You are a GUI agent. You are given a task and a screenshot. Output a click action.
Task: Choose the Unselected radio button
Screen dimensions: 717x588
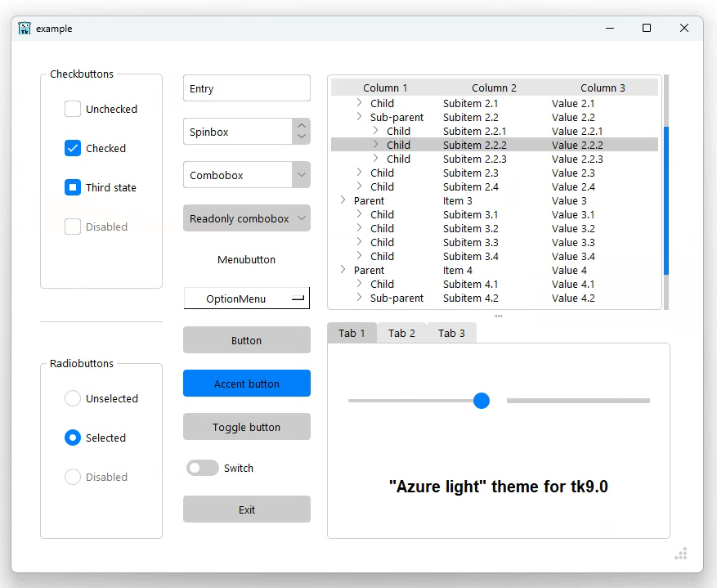click(72, 398)
